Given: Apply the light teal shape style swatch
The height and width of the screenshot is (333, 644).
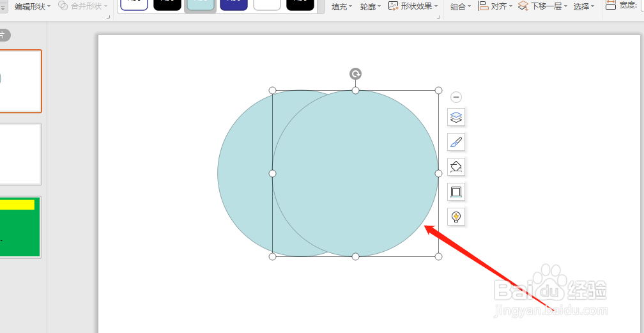Looking at the screenshot, I should point(201,5).
